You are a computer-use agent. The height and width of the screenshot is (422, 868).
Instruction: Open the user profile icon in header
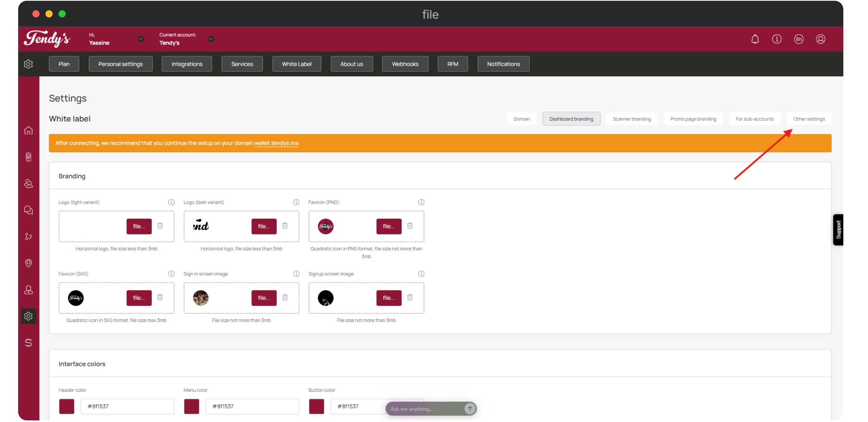820,39
